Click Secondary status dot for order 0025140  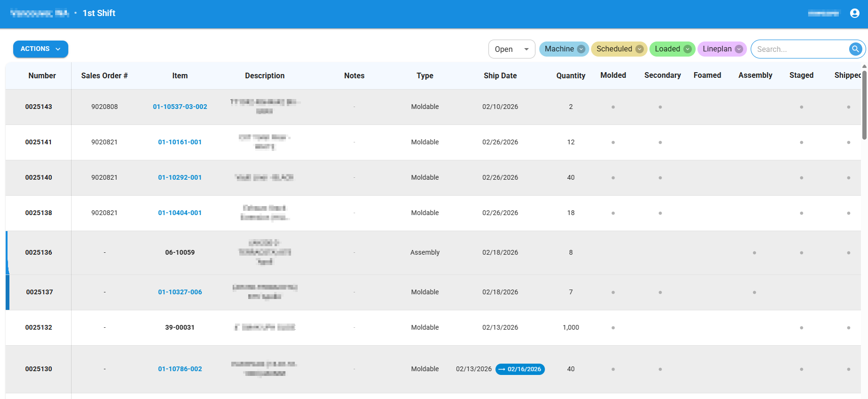click(x=660, y=178)
